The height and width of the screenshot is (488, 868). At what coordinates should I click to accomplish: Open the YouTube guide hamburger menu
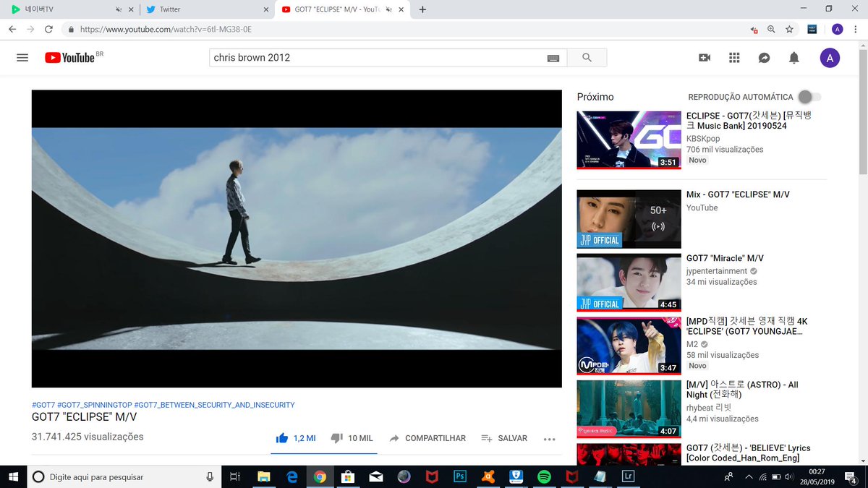click(22, 58)
